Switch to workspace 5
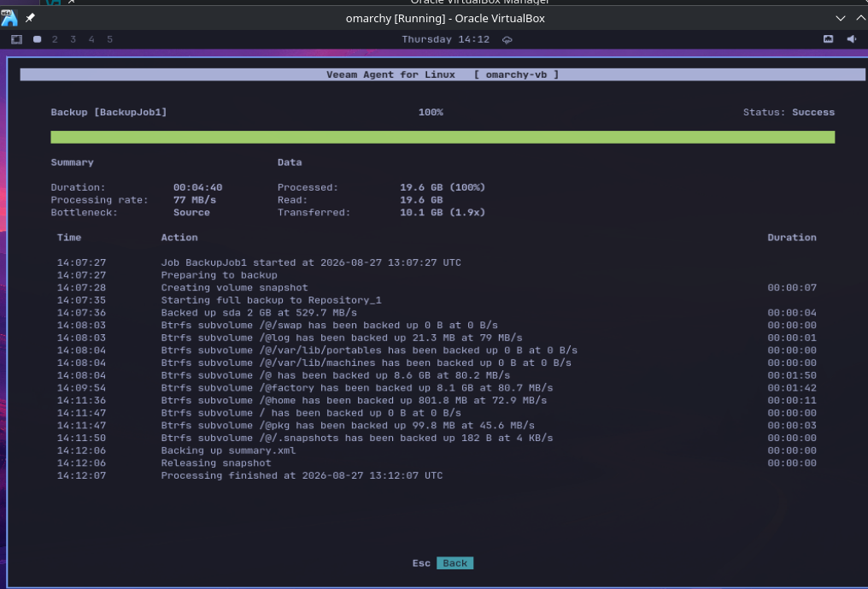Image resolution: width=868 pixels, height=589 pixels. coord(109,39)
